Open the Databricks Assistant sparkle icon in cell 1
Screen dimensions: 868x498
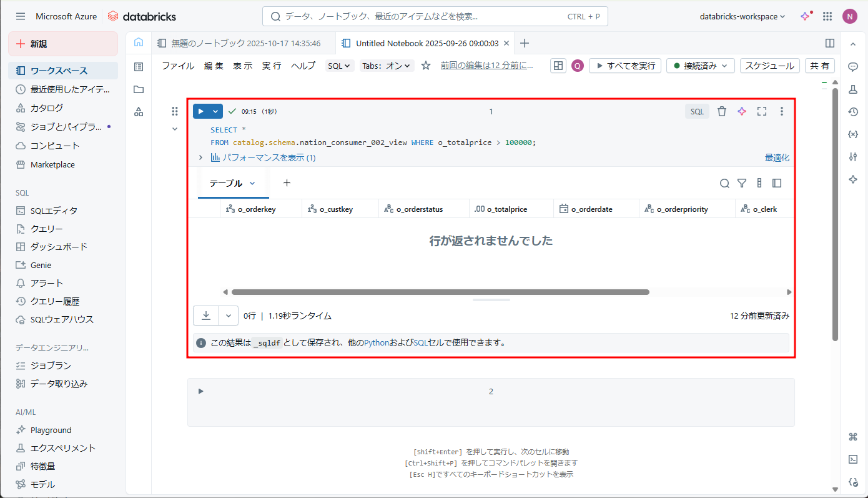pos(742,111)
